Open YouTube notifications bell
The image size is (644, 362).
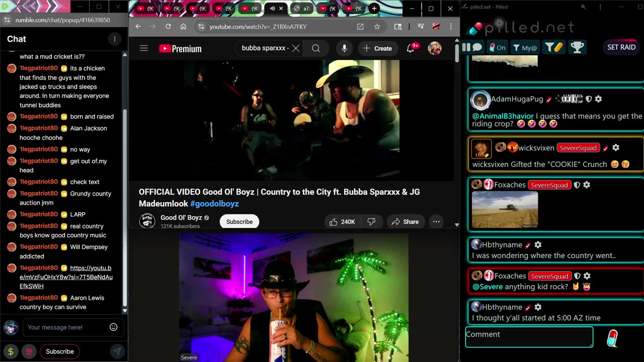pyautogui.click(x=411, y=48)
